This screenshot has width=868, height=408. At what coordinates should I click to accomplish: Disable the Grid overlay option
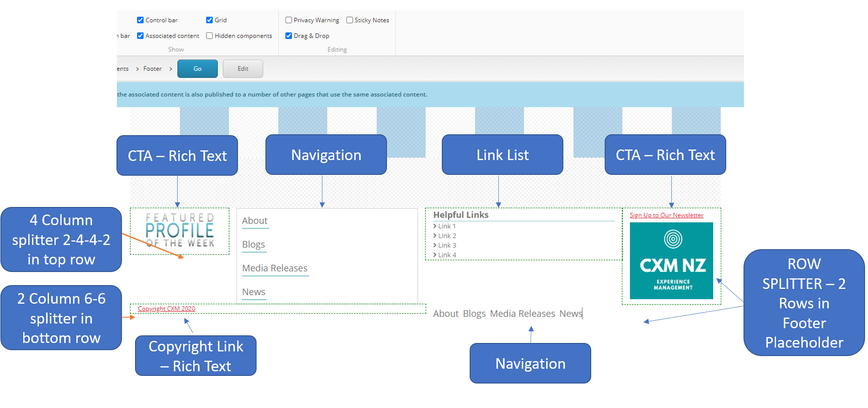click(x=210, y=20)
